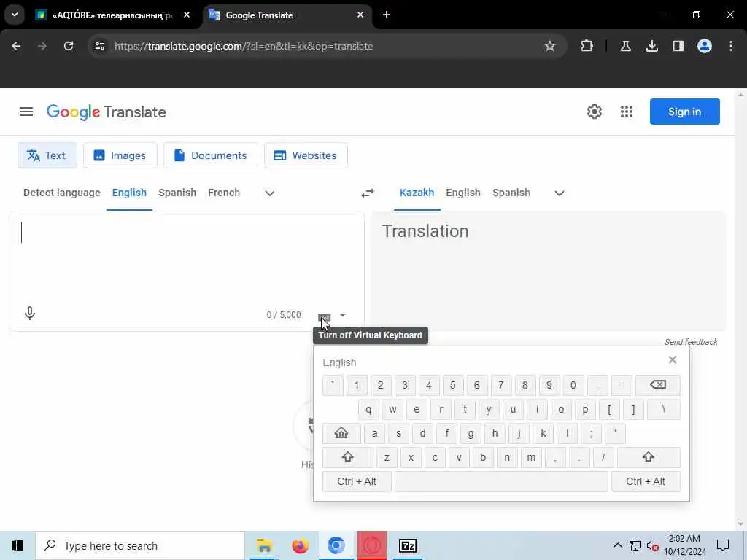Open 7-Zip from the taskbar
This screenshot has height=560, width=747.
coord(408,545)
